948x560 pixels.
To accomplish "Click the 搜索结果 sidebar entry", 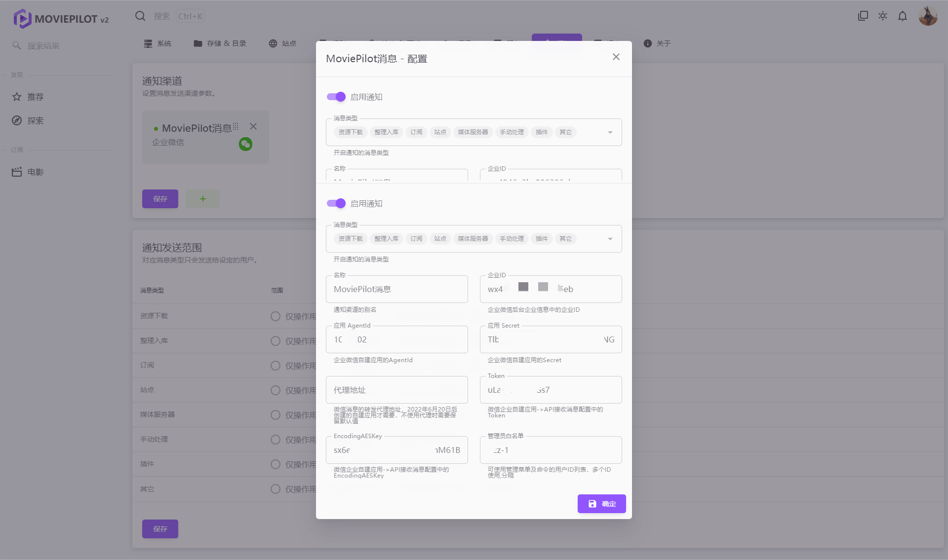I will tap(43, 45).
